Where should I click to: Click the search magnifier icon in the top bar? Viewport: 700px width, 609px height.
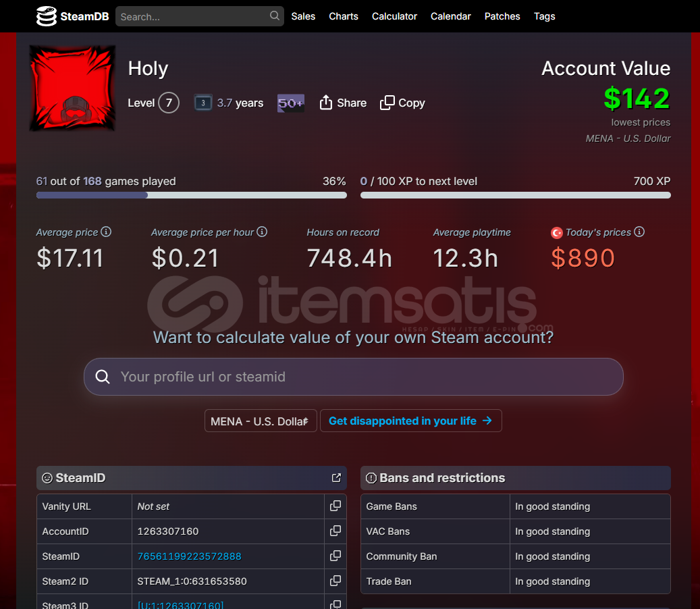pyautogui.click(x=275, y=16)
